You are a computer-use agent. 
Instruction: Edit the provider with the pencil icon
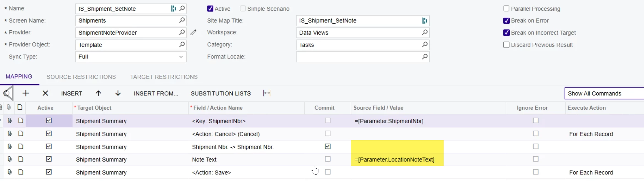click(193, 33)
